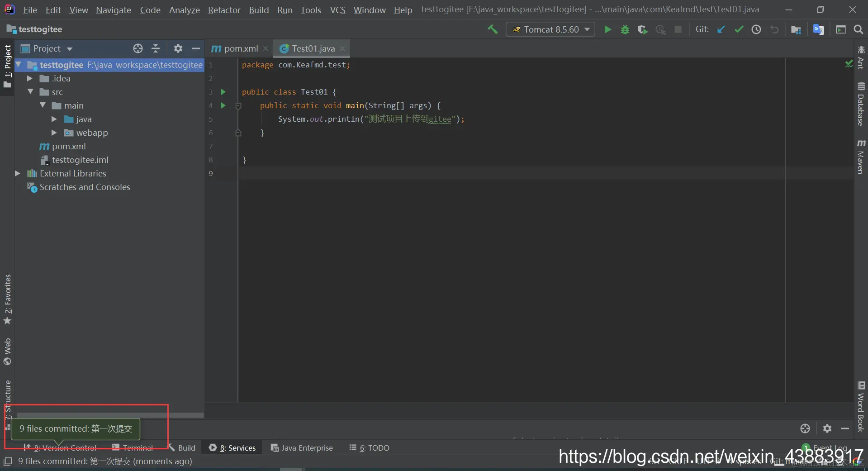Toggle the 2: Favorites tool window
Image resolution: width=868 pixels, height=471 pixels.
pos(7,299)
